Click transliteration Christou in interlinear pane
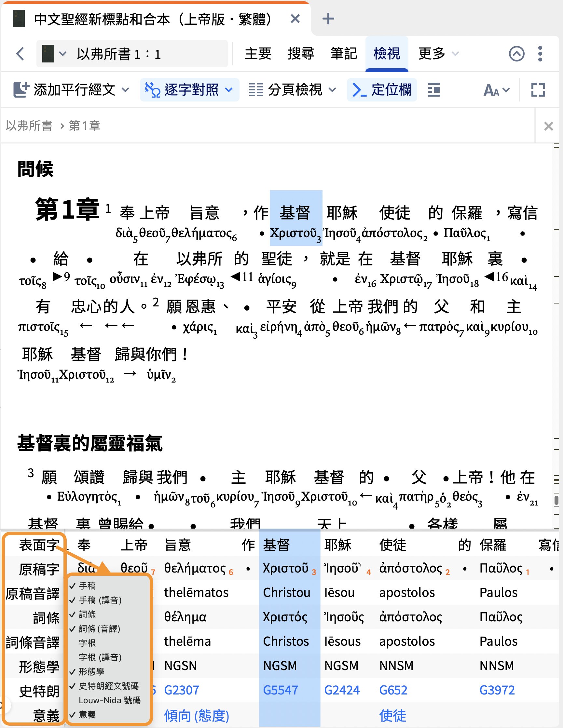 coord(286,593)
